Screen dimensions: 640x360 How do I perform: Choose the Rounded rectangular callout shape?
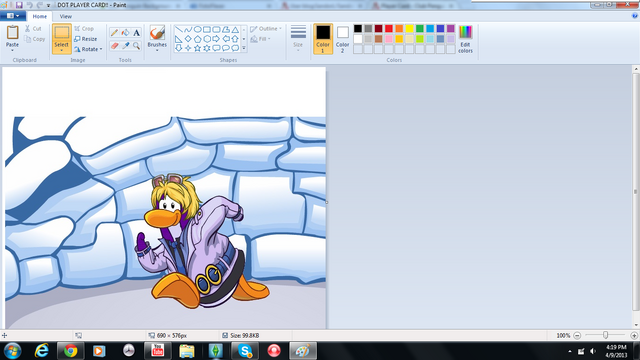click(x=216, y=48)
